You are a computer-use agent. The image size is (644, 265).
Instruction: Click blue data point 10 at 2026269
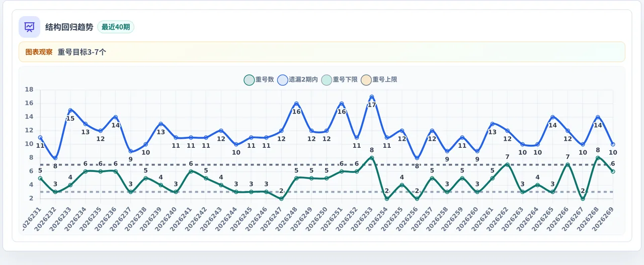coord(613,144)
